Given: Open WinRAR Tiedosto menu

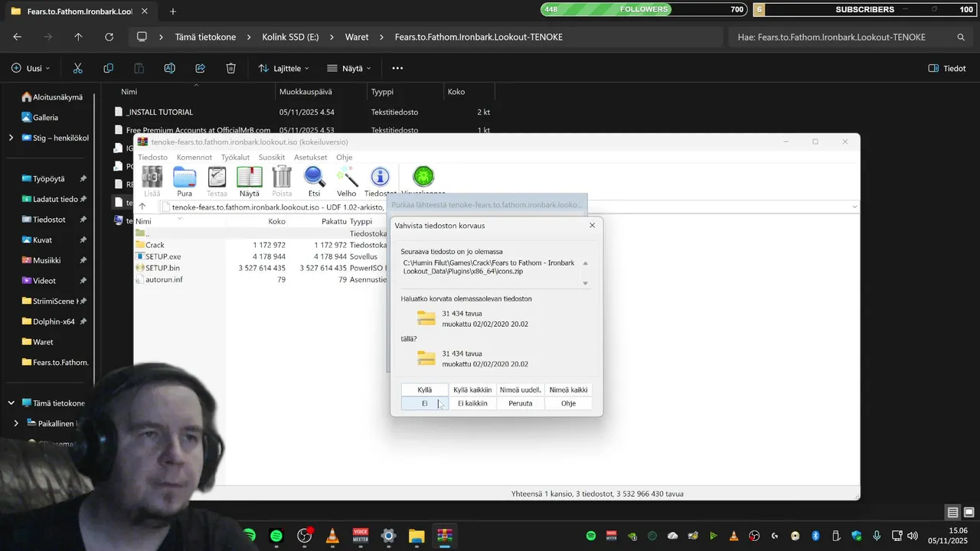Looking at the screenshot, I should [x=152, y=157].
